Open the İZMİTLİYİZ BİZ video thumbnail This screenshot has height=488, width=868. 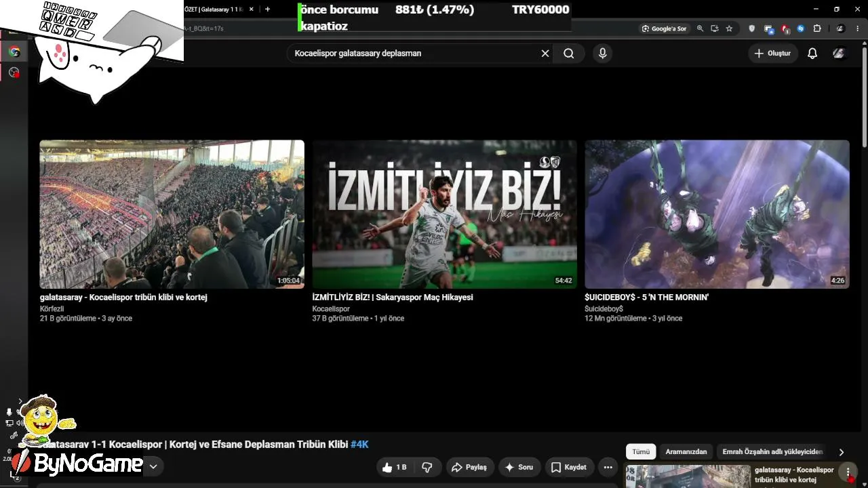[x=445, y=214]
